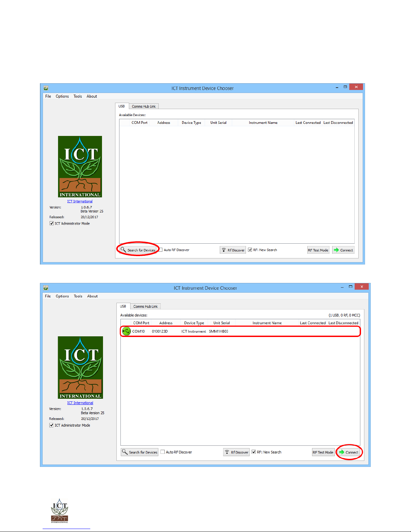Image resolution: width=411 pixels, height=532 pixels.
Task: Select address 0100123D in device row
Action: coord(160,331)
